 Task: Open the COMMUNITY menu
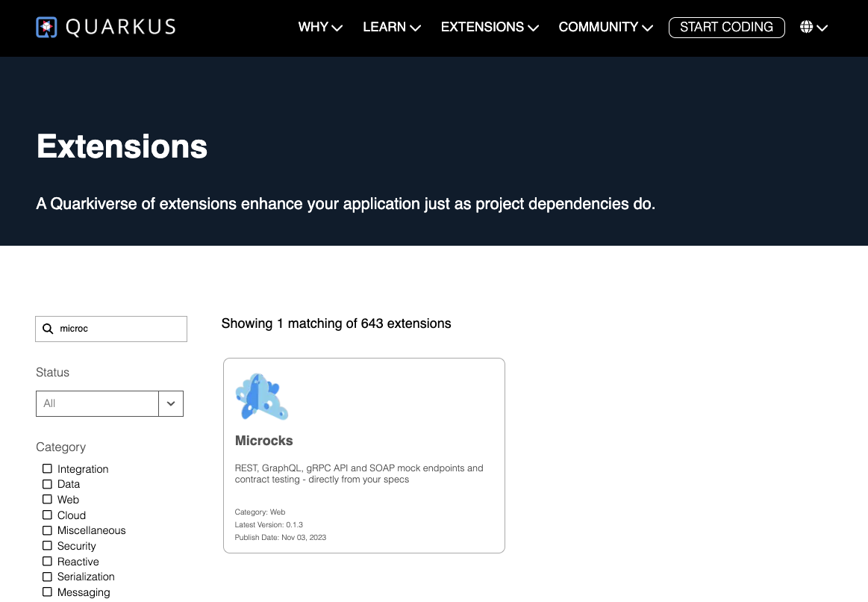(605, 27)
